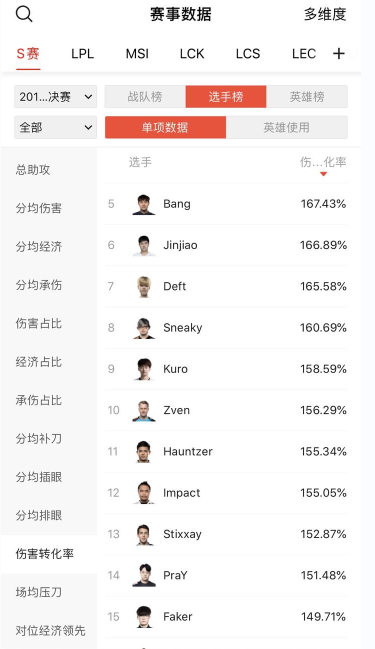Click the red sort arrow under damage rate
The width and height of the screenshot is (375, 649).
[x=323, y=174]
